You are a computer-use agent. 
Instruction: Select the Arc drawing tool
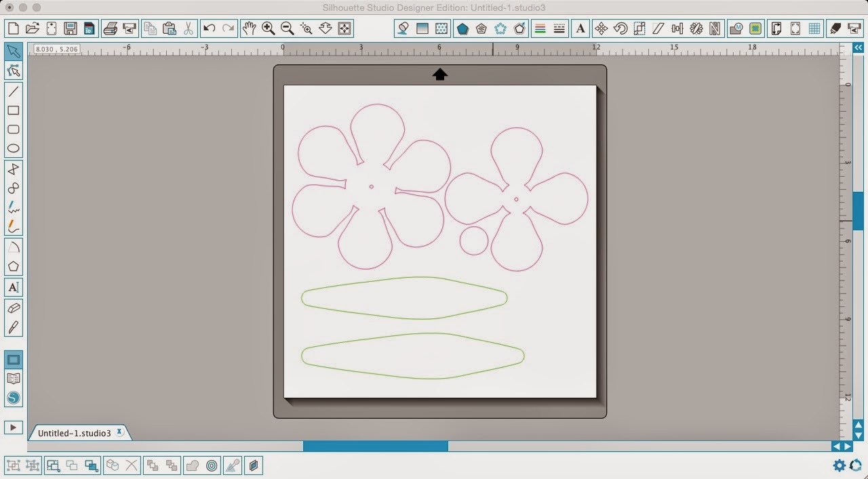click(14, 248)
